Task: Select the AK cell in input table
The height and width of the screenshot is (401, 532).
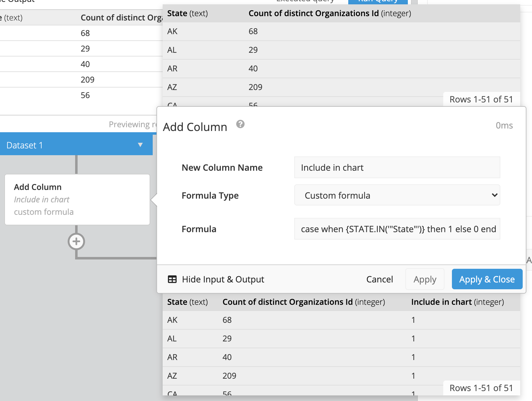Action: [x=172, y=31]
